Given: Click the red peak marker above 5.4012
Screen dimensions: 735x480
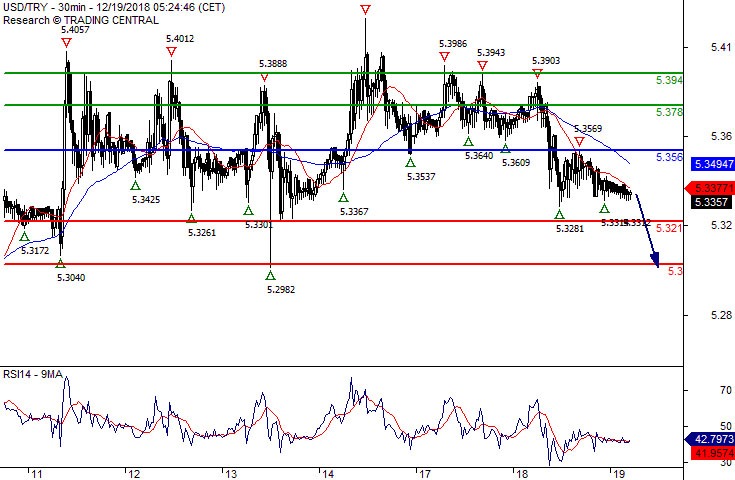Looking at the screenshot, I should pos(171,52).
